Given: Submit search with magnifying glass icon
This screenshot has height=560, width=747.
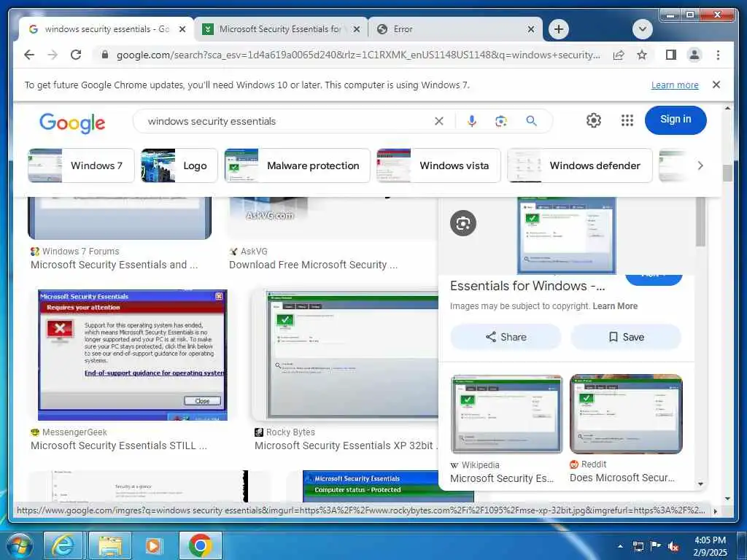Looking at the screenshot, I should pyautogui.click(x=531, y=122).
